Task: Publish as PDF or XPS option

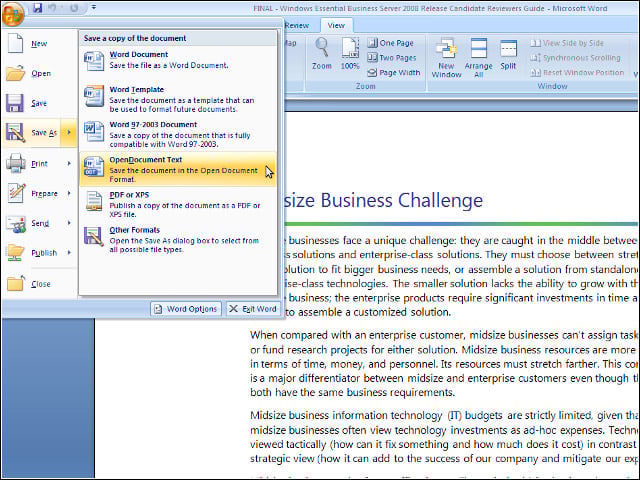Action: pos(178,204)
